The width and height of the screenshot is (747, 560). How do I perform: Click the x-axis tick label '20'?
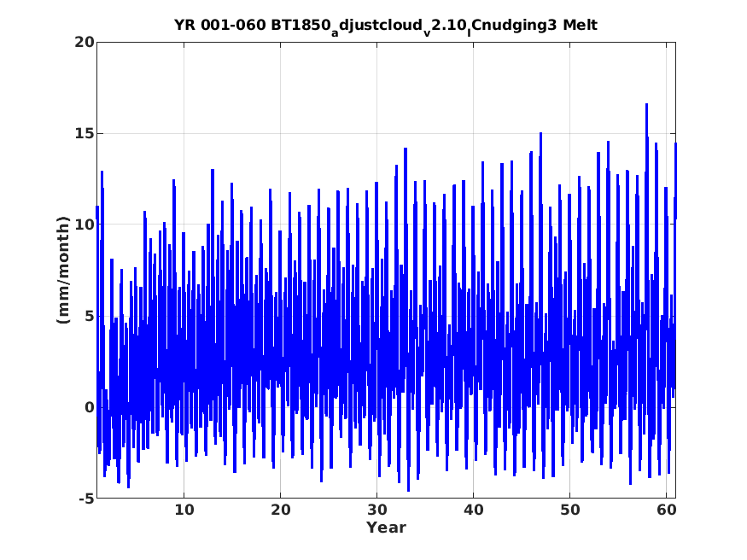point(281,510)
